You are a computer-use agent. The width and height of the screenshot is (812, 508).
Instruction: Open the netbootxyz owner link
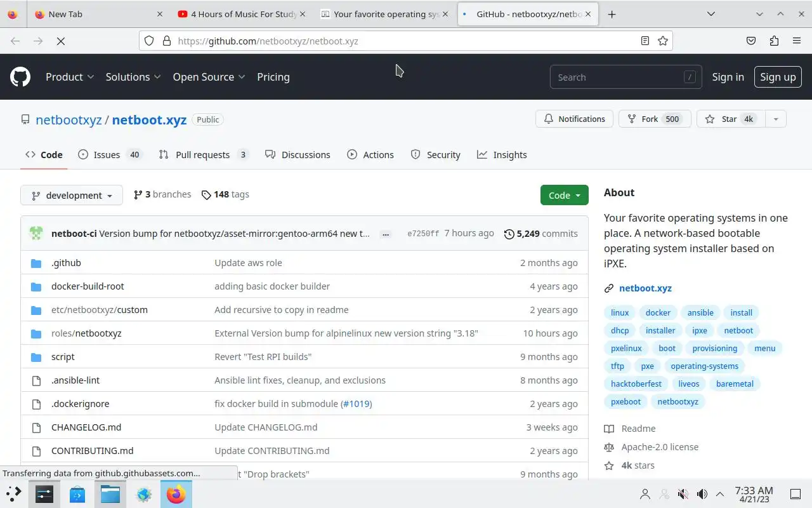coord(69,119)
